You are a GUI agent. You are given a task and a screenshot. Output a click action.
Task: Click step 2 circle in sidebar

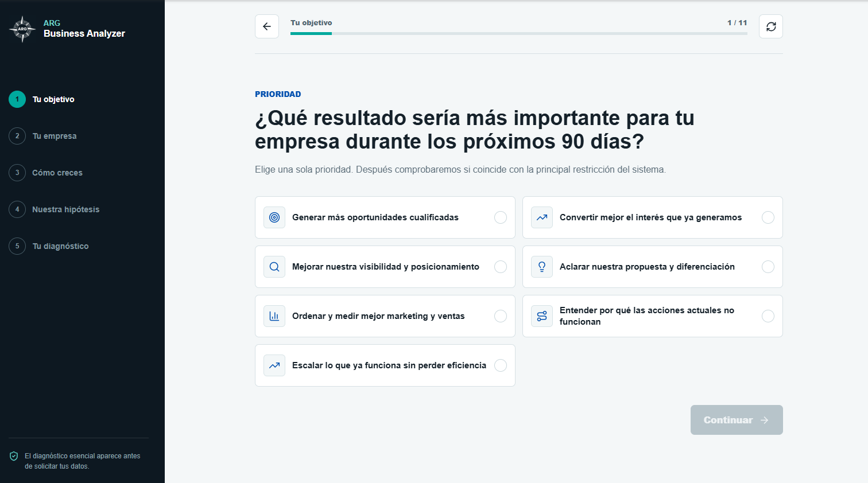17,136
